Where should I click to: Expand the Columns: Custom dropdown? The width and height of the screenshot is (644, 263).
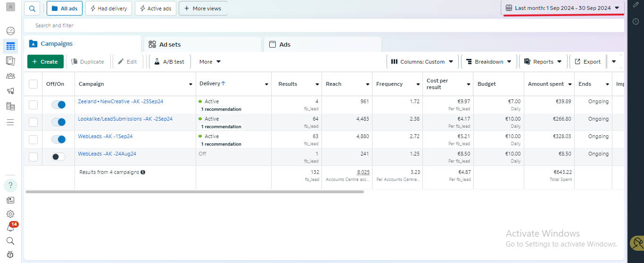[422, 62]
